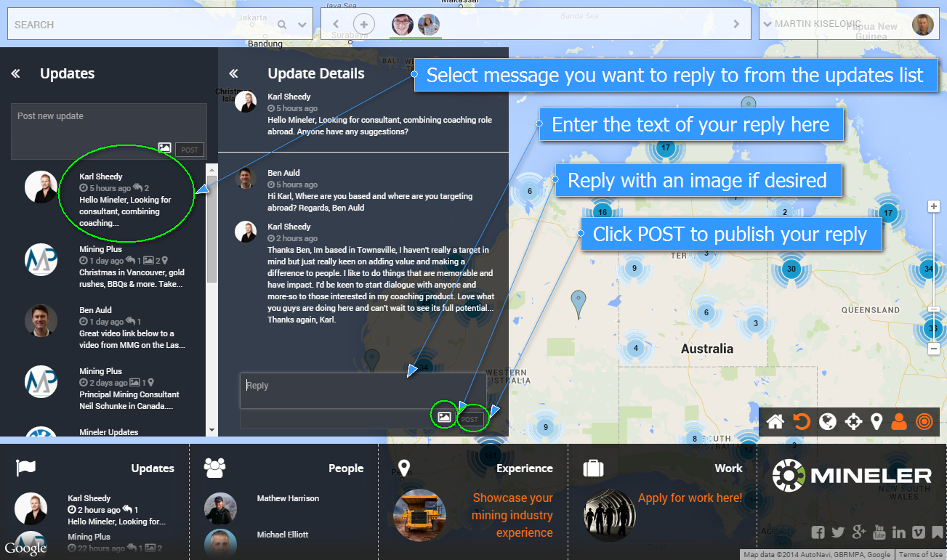Toggle the map pin marker layer
The image size is (947, 560).
877,422
